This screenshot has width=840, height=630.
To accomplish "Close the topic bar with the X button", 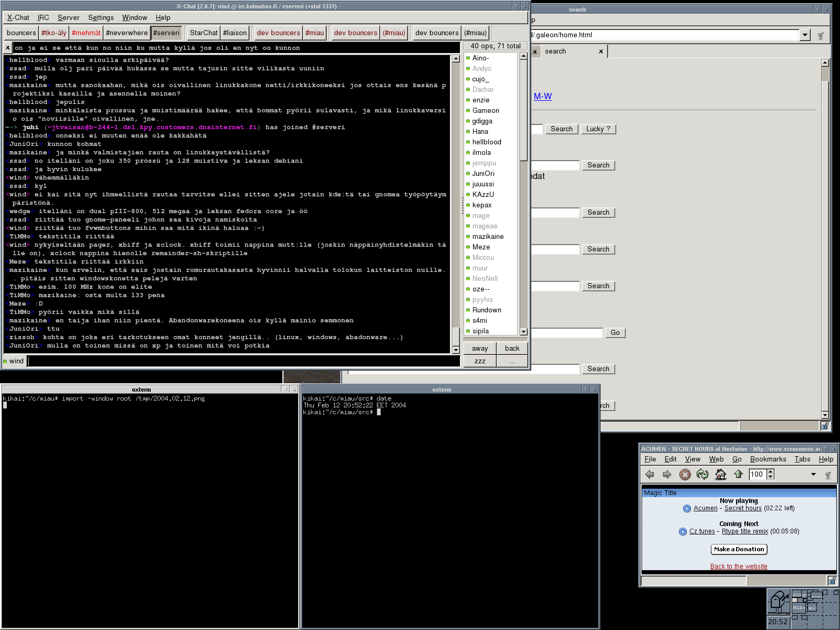I will pyautogui.click(x=7, y=48).
